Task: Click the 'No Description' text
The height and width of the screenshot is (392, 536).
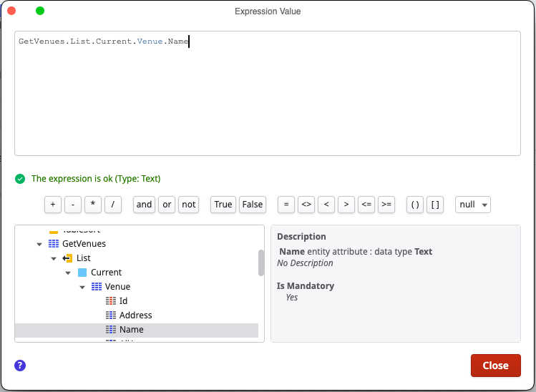Action: [x=305, y=263]
